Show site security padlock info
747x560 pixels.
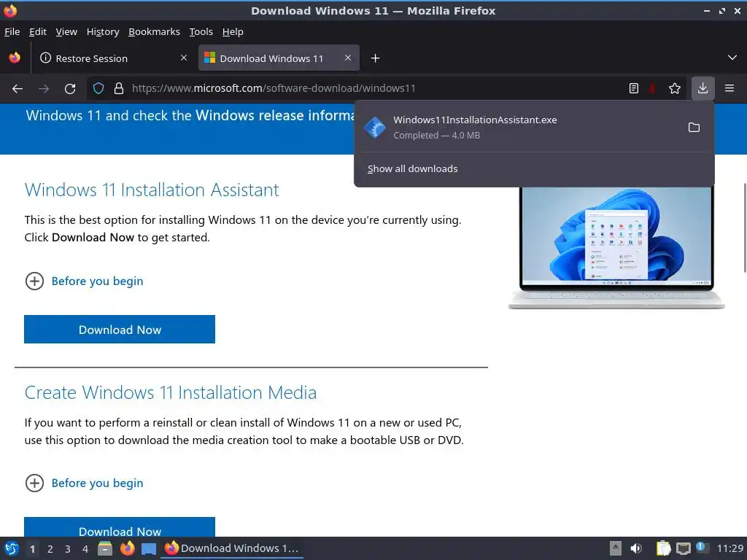pos(119,88)
